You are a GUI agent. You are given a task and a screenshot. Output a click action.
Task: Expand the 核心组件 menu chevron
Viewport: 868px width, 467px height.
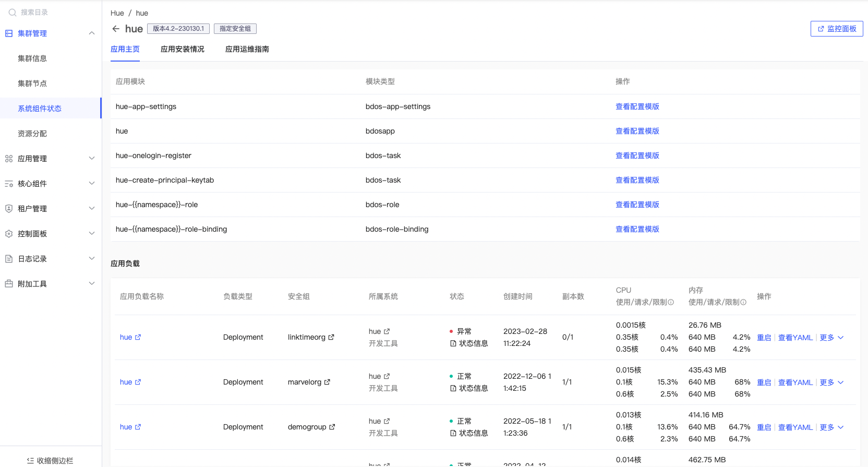[x=92, y=183]
